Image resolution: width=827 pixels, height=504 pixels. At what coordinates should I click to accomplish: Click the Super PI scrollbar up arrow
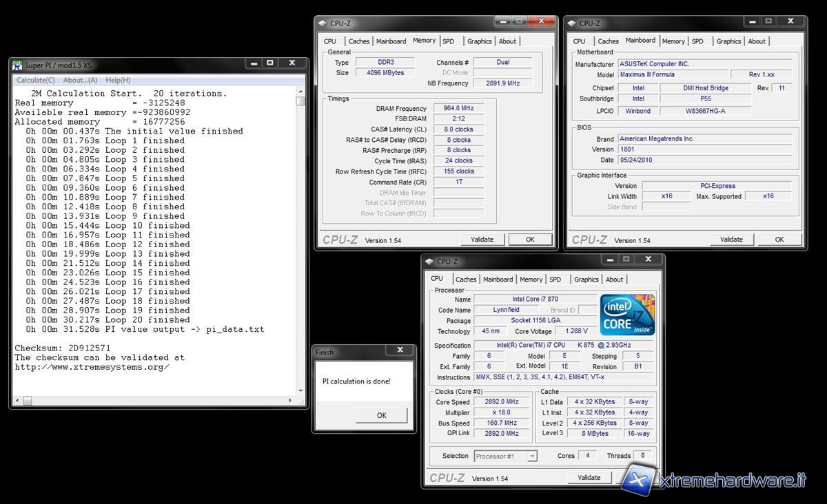coord(300,92)
